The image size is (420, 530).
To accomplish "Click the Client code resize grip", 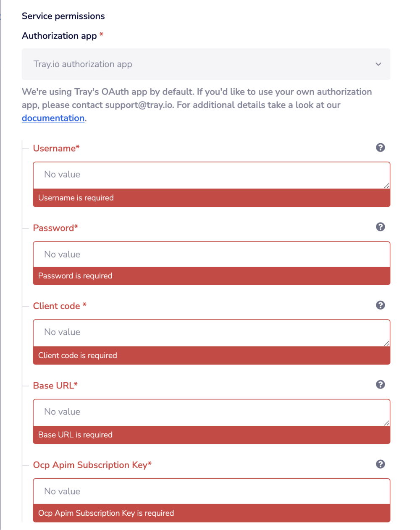I will point(387,343).
